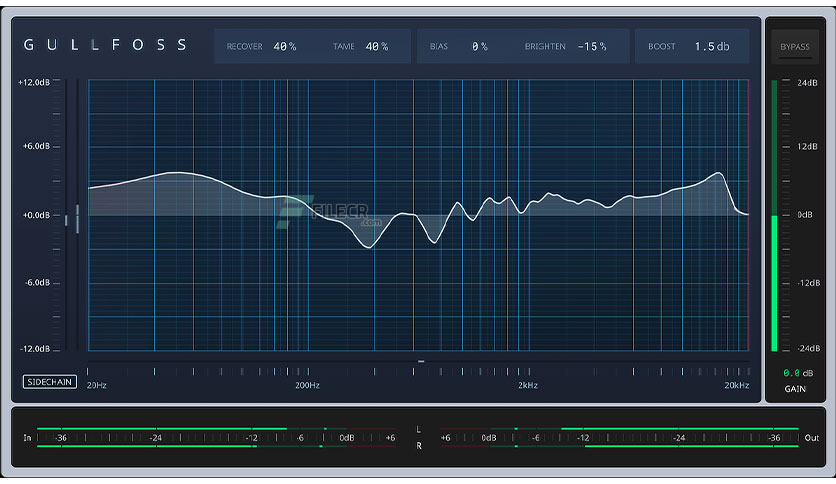Click the -12.0dB scale label
Screen dimensions: 836x484
coord(35,349)
